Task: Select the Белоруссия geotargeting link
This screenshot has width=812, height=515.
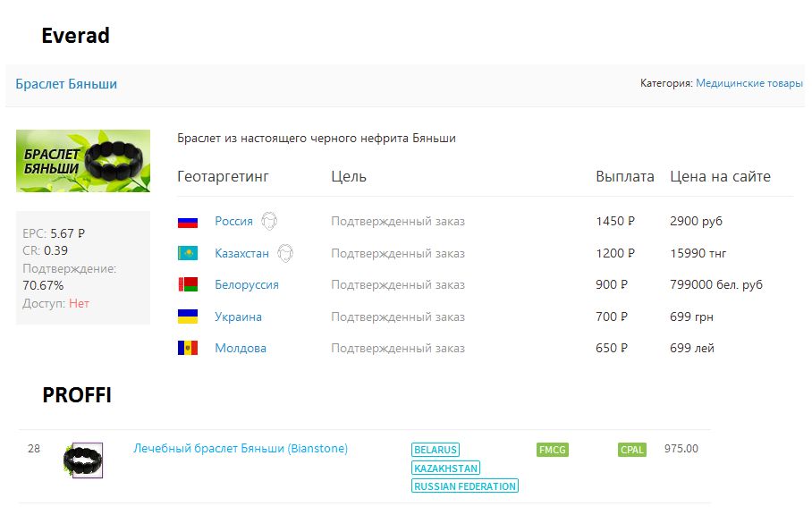Action: pyautogui.click(x=247, y=284)
